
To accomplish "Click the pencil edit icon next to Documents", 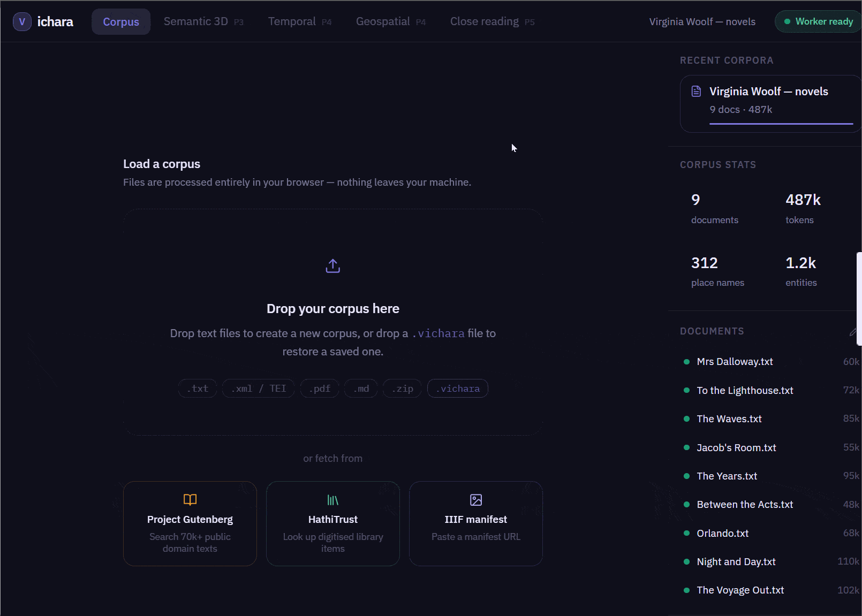I will (853, 332).
